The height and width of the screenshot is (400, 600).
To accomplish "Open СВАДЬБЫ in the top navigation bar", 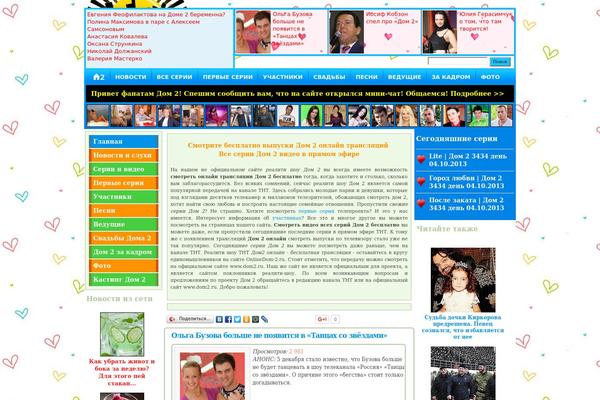I will 329,77.
